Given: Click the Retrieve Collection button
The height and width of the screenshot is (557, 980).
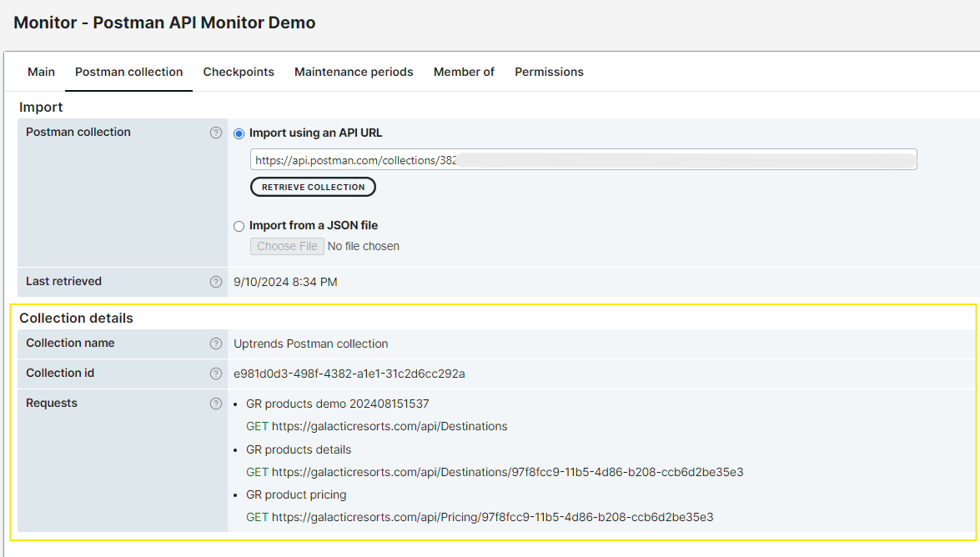Looking at the screenshot, I should [x=313, y=187].
